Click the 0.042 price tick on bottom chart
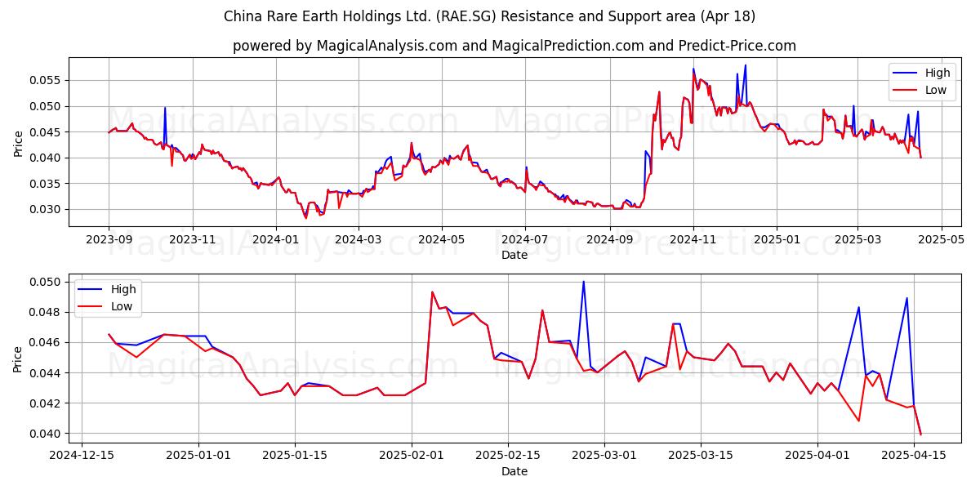The width and height of the screenshot is (980, 490). [x=47, y=403]
